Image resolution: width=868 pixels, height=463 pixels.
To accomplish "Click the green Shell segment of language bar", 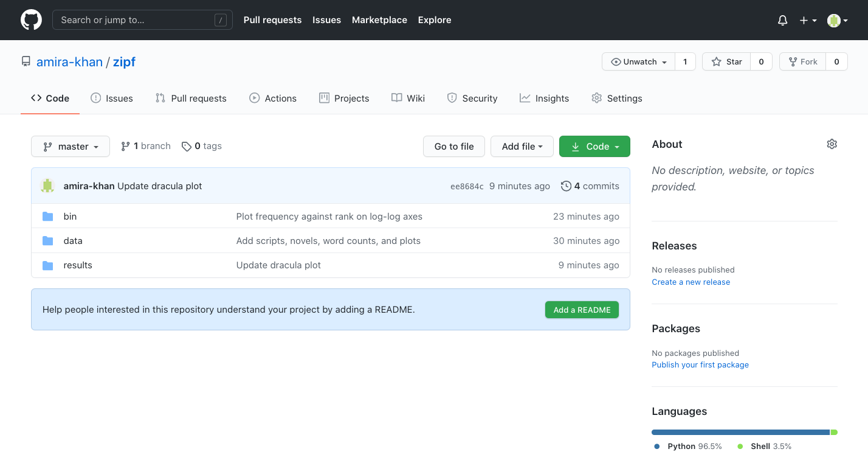I will (x=834, y=433).
